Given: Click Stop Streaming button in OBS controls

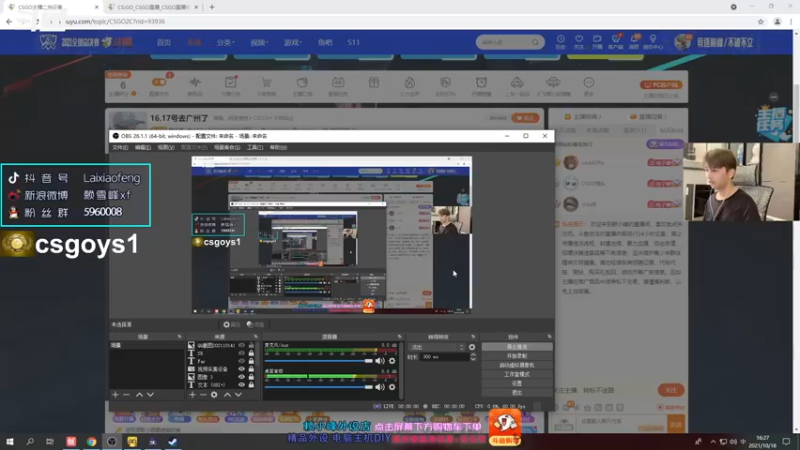Looking at the screenshot, I should click(517, 346).
